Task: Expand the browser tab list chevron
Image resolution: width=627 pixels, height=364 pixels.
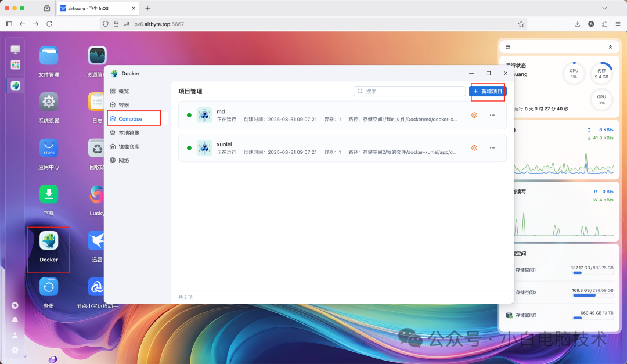Action: [x=604, y=8]
